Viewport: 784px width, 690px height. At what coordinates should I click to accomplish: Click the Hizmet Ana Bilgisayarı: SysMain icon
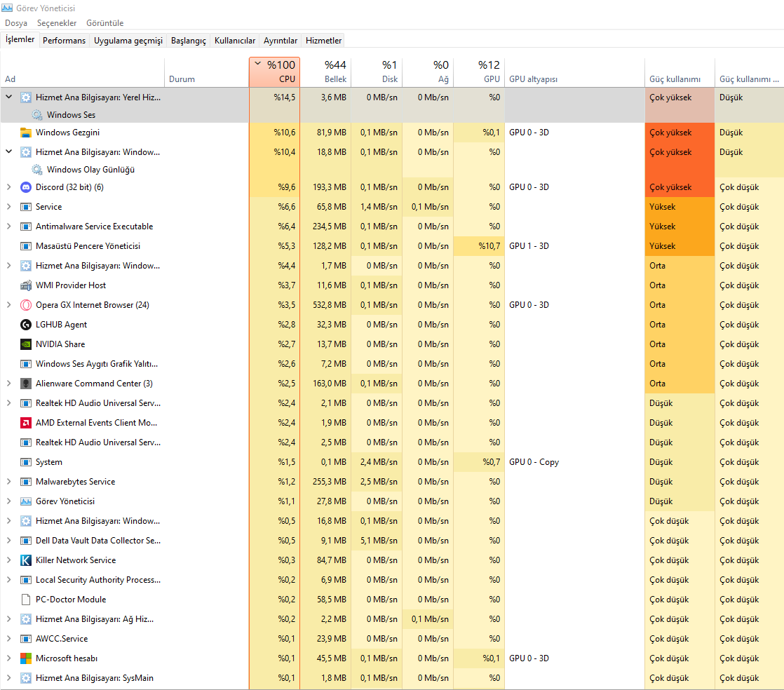pos(25,678)
